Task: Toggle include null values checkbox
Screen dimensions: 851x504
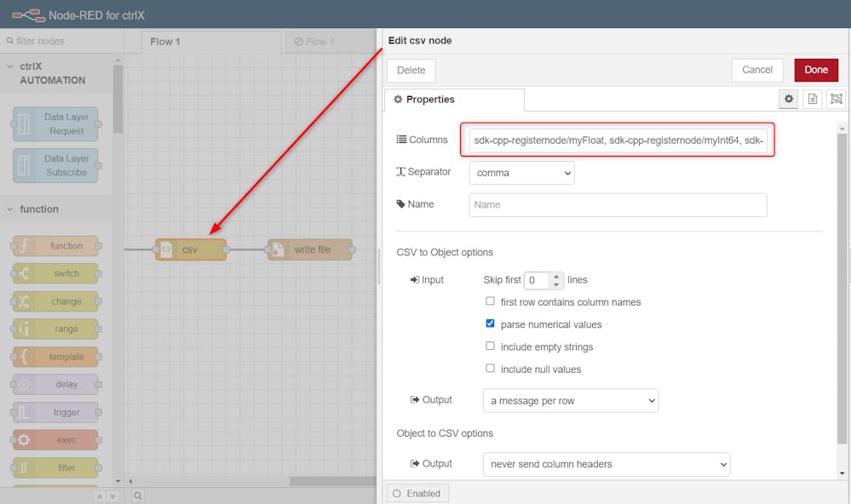Action: [490, 369]
